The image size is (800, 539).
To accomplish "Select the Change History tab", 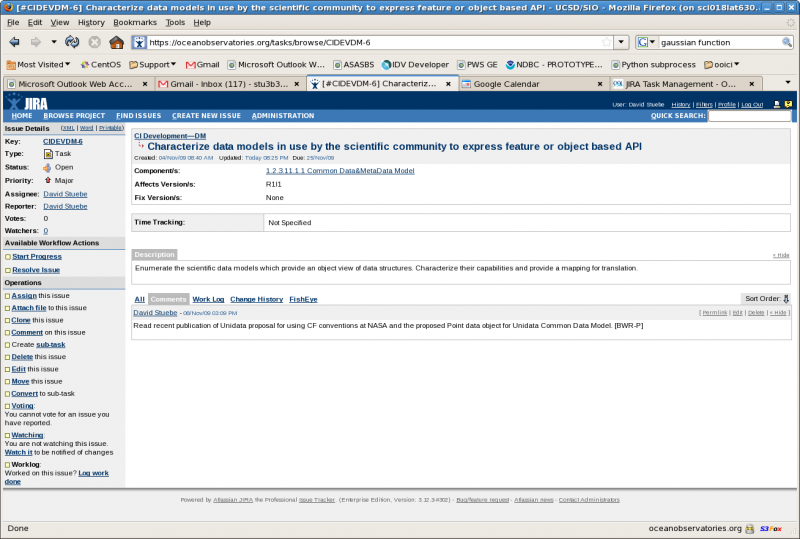I will click(256, 299).
